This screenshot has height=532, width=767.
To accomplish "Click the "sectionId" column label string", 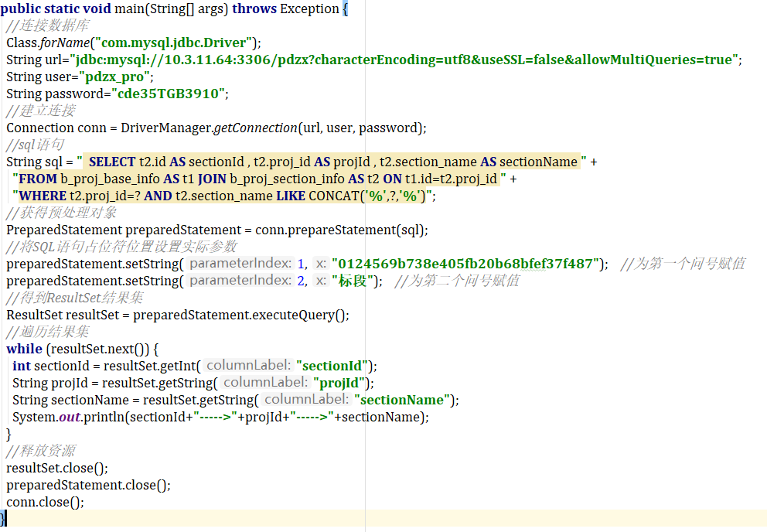I will (x=332, y=367).
